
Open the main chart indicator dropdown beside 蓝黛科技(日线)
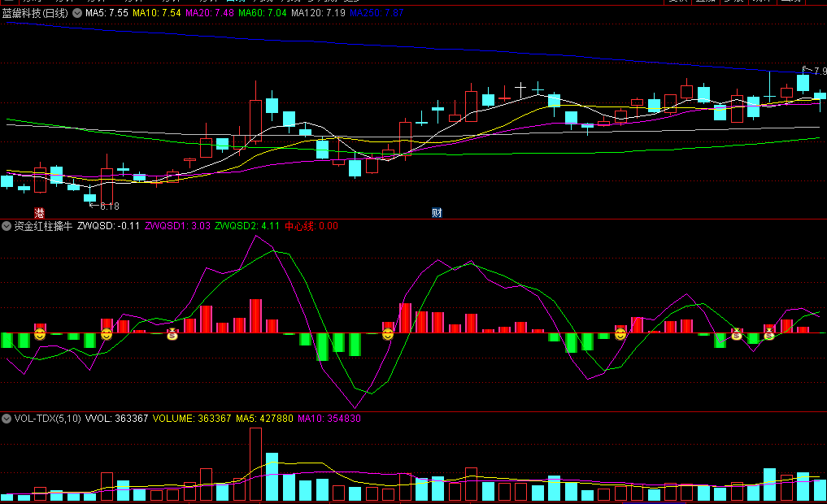(x=77, y=13)
